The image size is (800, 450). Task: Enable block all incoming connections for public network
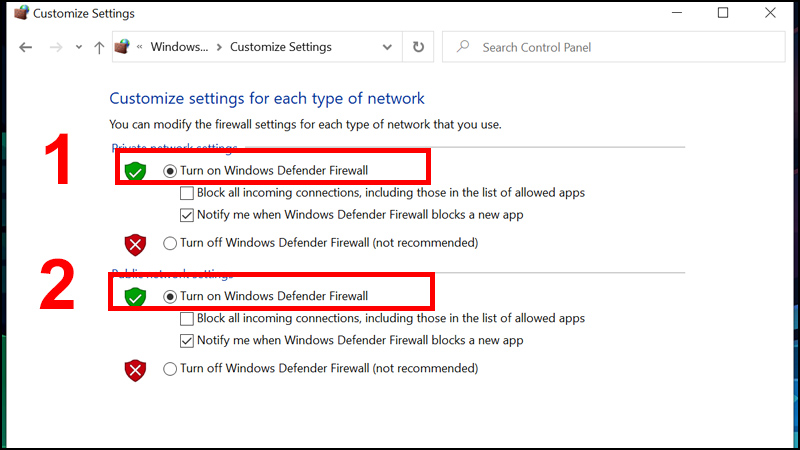(x=187, y=319)
